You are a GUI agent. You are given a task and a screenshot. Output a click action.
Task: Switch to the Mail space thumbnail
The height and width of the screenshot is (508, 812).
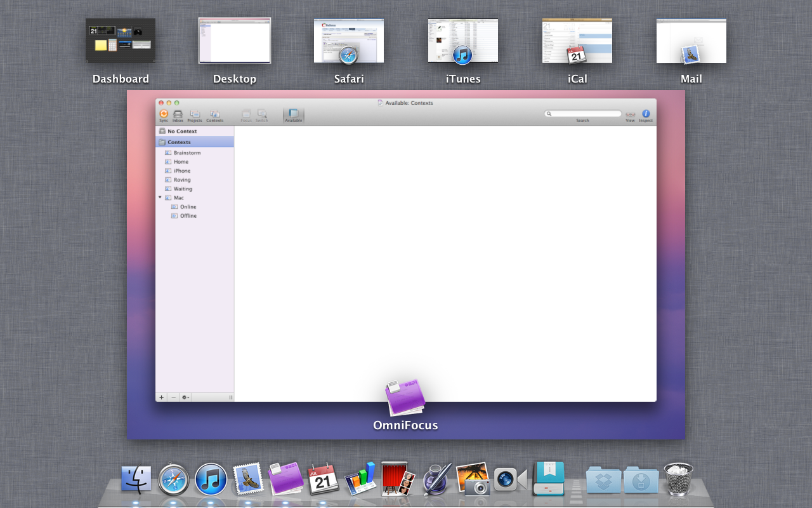coord(691,41)
